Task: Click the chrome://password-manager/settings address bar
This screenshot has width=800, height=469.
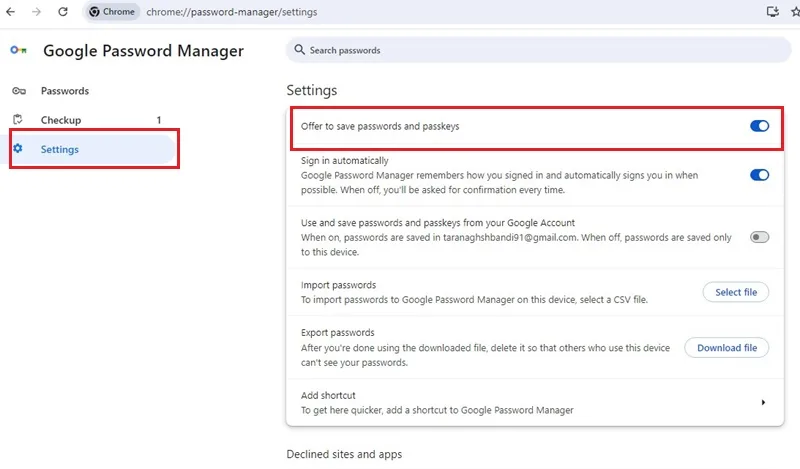Action: click(x=231, y=12)
